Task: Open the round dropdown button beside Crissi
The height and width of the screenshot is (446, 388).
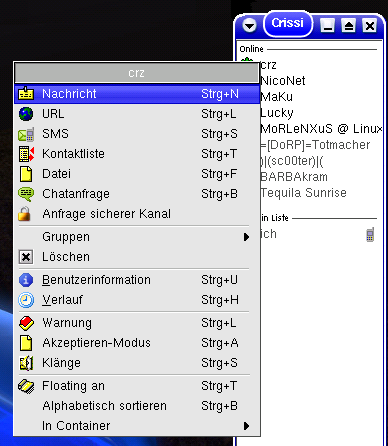Action: [x=249, y=25]
